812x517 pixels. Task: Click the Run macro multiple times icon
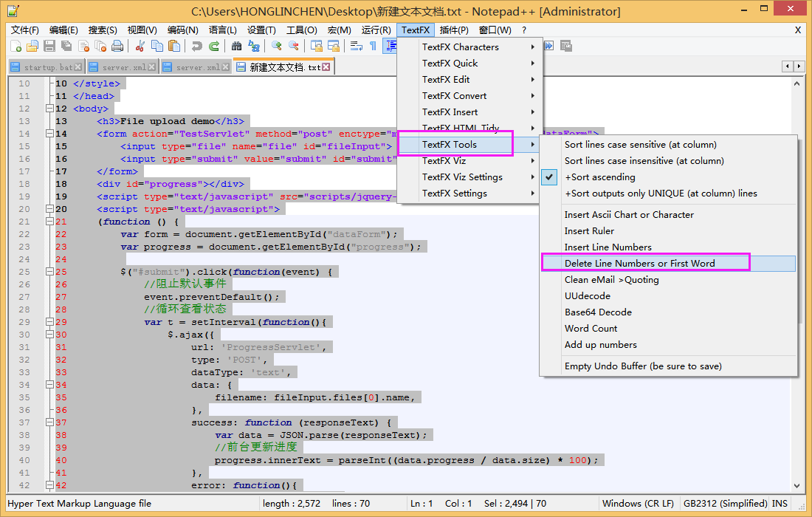[549, 46]
